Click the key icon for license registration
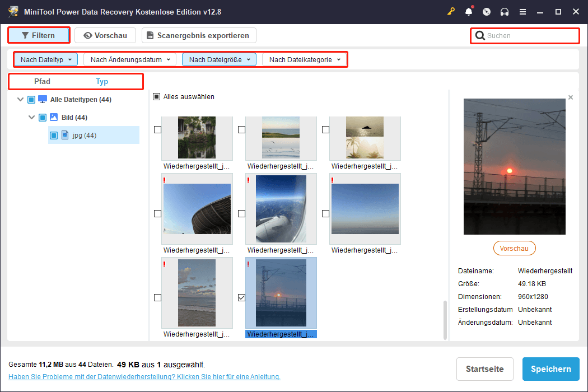Image resolution: width=588 pixels, height=392 pixels. click(x=451, y=11)
